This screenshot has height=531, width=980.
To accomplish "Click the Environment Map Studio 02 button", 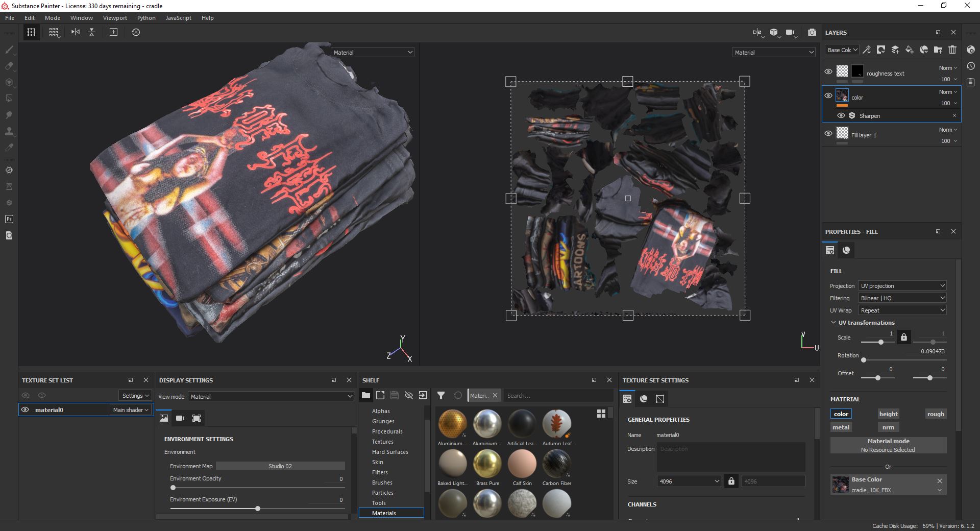I will [x=280, y=466].
